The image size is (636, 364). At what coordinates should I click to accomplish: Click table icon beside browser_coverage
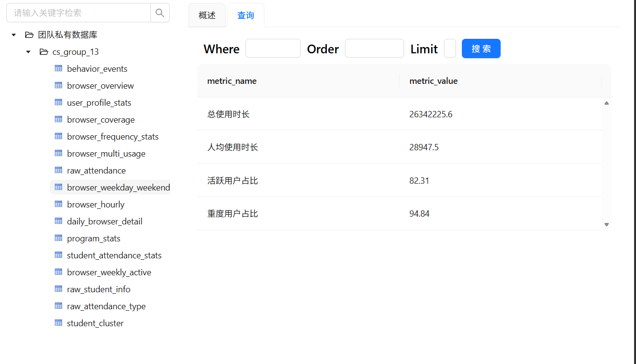[58, 119]
